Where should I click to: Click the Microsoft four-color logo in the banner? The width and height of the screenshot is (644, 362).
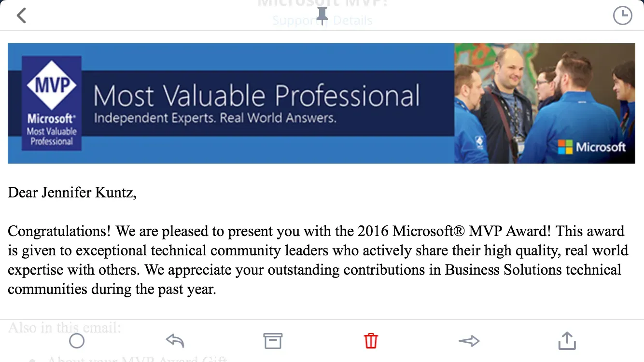click(565, 147)
